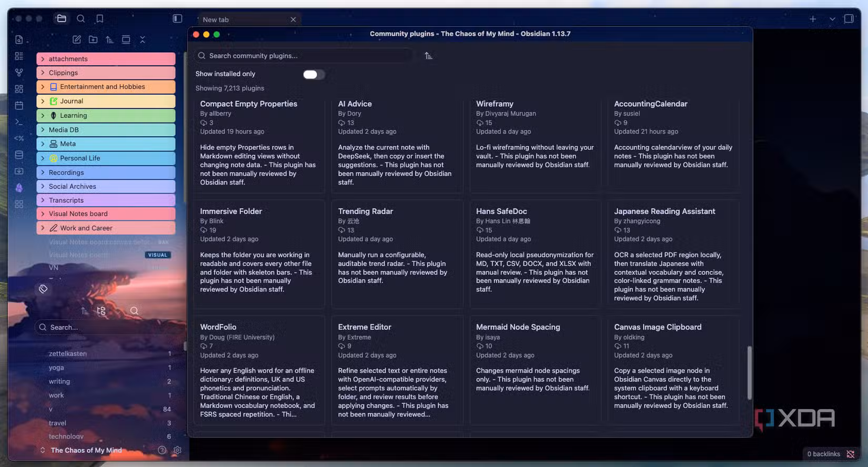Click the backlinks status bar icon
This screenshot has width=868, height=467.
coord(851,454)
